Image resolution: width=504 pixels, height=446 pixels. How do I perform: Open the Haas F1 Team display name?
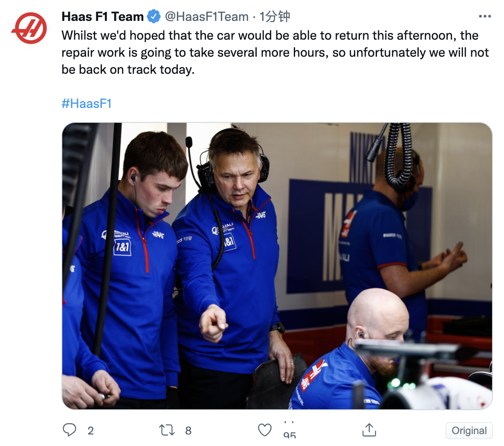click(x=102, y=16)
